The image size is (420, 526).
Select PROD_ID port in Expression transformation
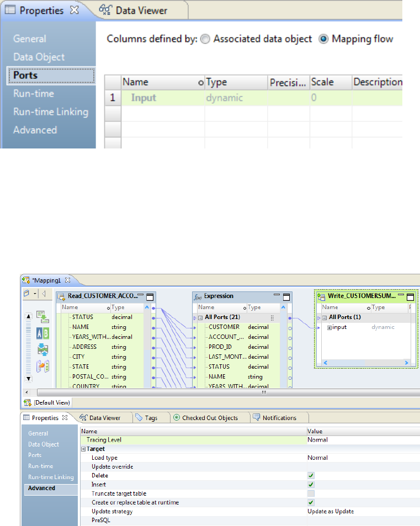tap(220, 347)
